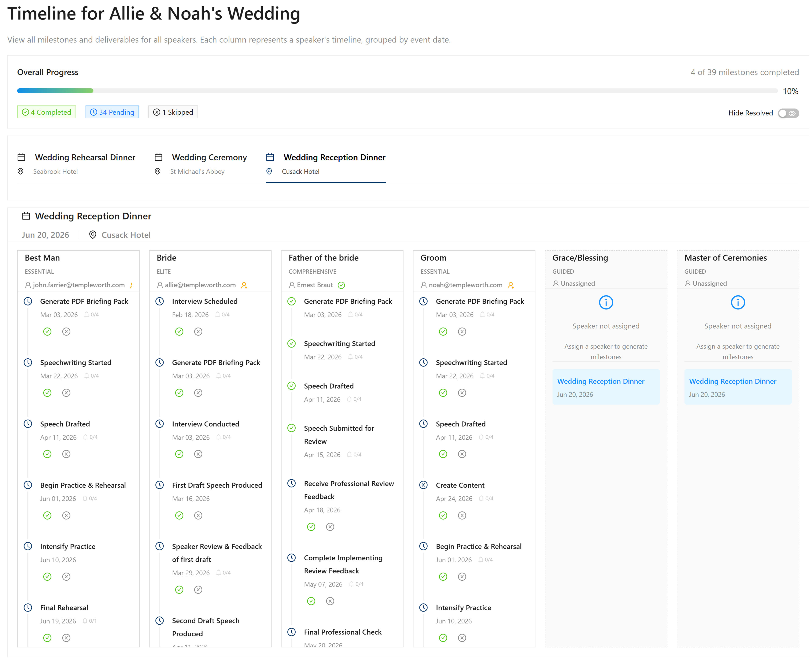Mark Receive Professional Review Feedback complete
This screenshot has width=812, height=658.
pyautogui.click(x=311, y=527)
